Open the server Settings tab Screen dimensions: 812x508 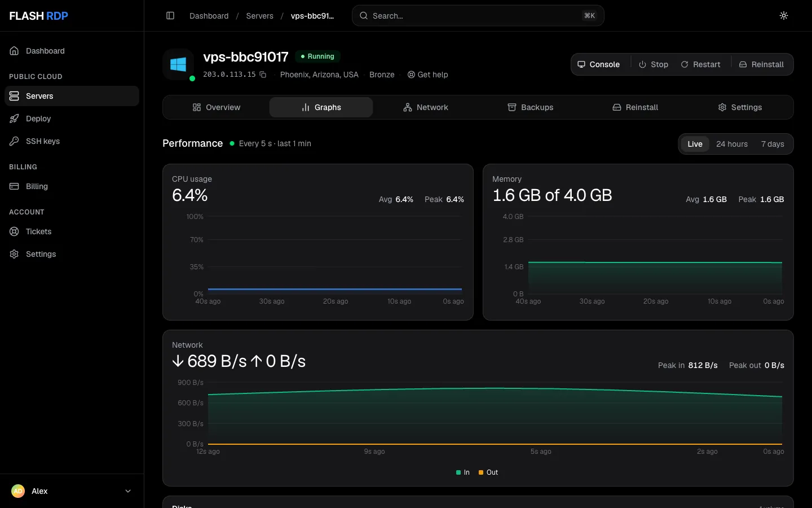coord(740,107)
